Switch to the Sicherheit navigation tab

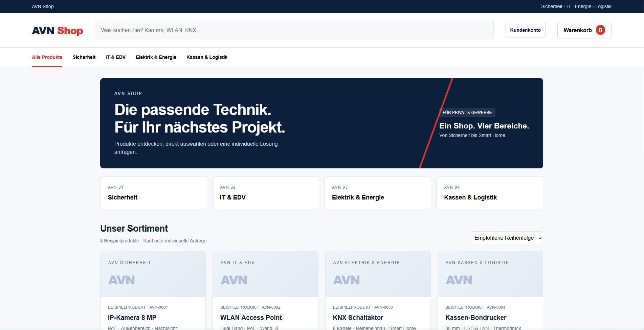coord(84,57)
